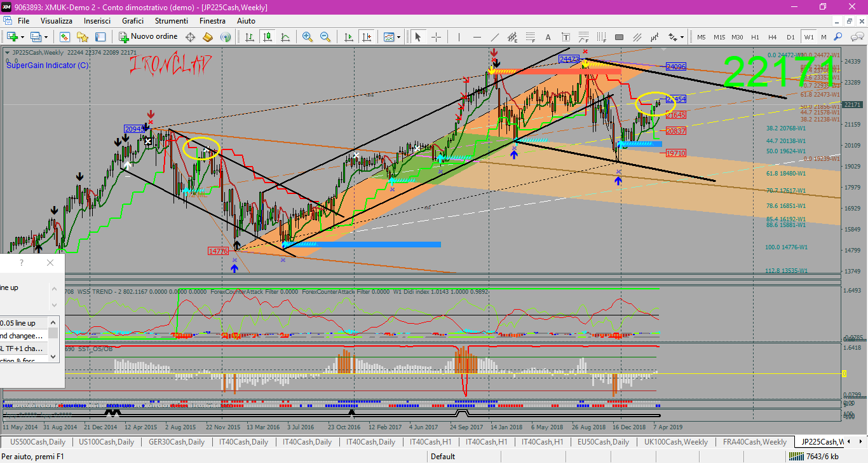Toggle chart shift
868x463 pixels.
click(367, 37)
